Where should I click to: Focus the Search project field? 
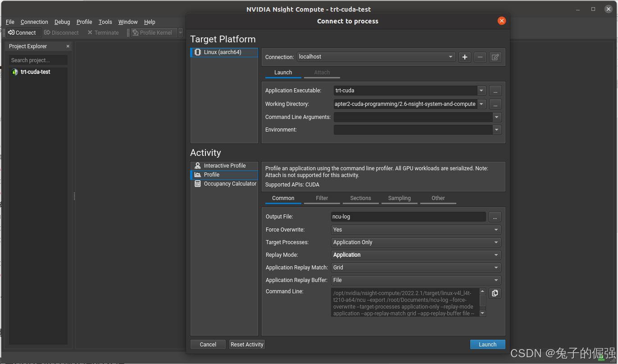(38, 60)
